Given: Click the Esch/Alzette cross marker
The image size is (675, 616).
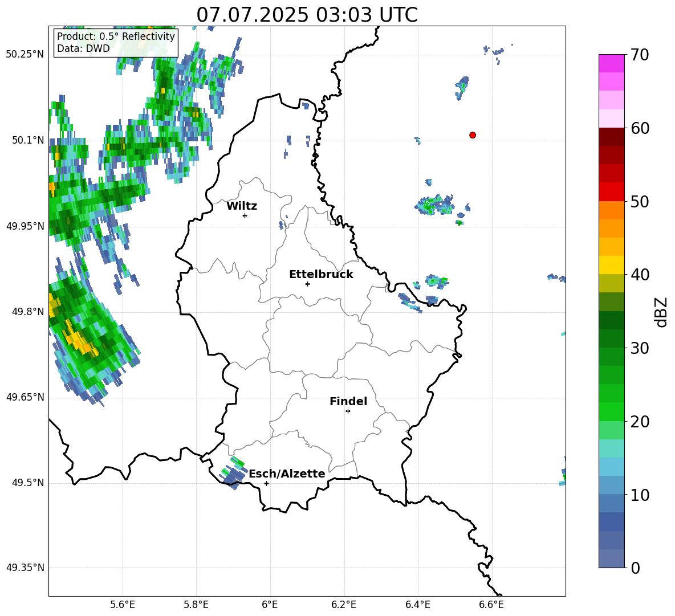Looking at the screenshot, I should click(x=266, y=483).
